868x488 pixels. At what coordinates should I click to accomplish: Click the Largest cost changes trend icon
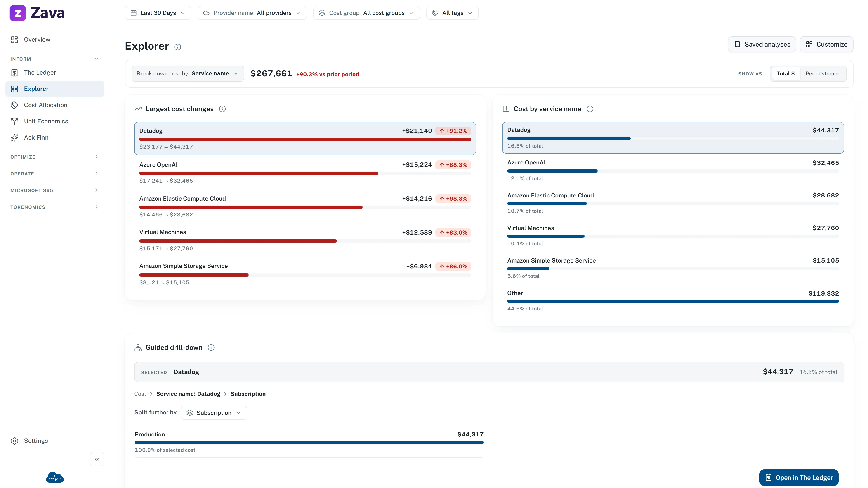click(138, 109)
